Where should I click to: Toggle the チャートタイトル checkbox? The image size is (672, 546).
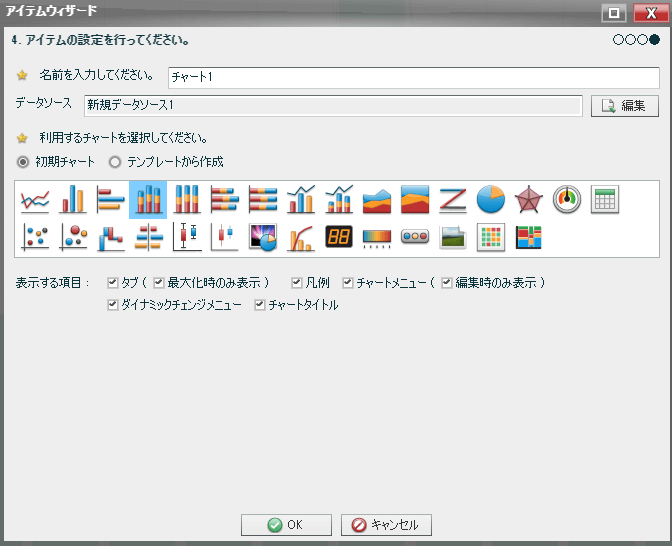[x=259, y=305]
